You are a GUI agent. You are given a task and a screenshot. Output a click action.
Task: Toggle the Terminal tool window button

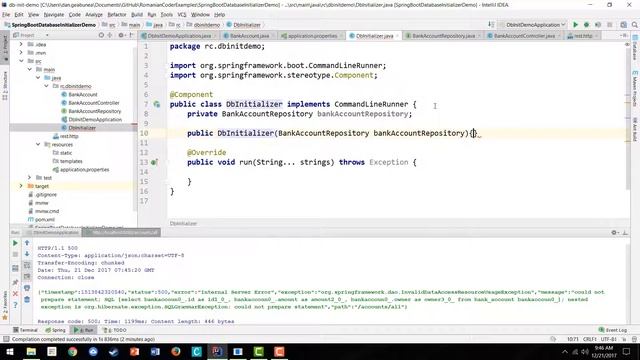[x=25, y=330]
